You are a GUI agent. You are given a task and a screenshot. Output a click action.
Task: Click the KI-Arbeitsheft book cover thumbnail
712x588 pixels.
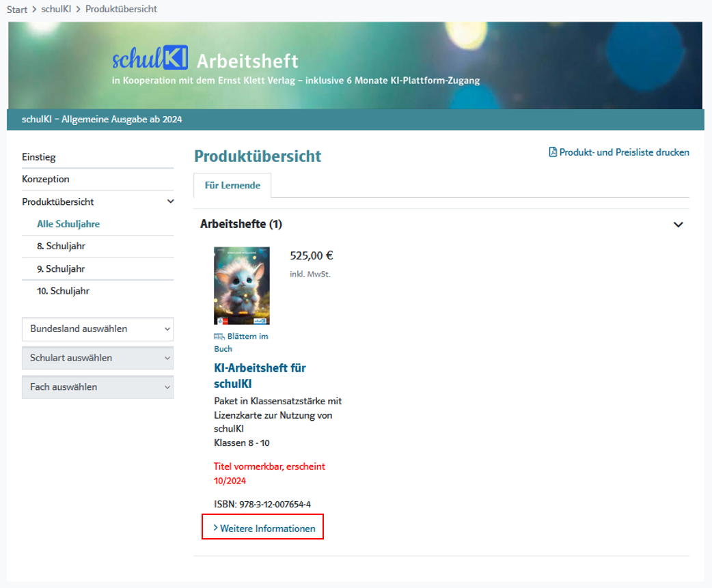pyautogui.click(x=242, y=285)
